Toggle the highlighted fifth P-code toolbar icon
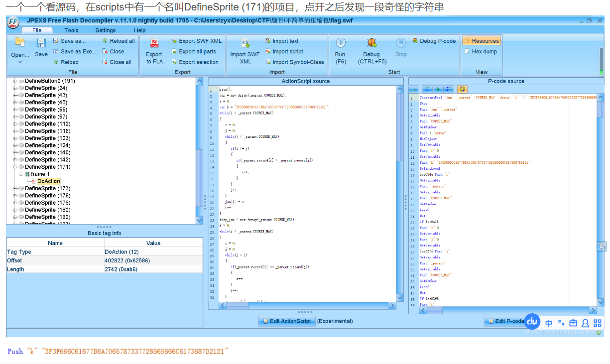Screen dimensions: 610x364 point(462,89)
